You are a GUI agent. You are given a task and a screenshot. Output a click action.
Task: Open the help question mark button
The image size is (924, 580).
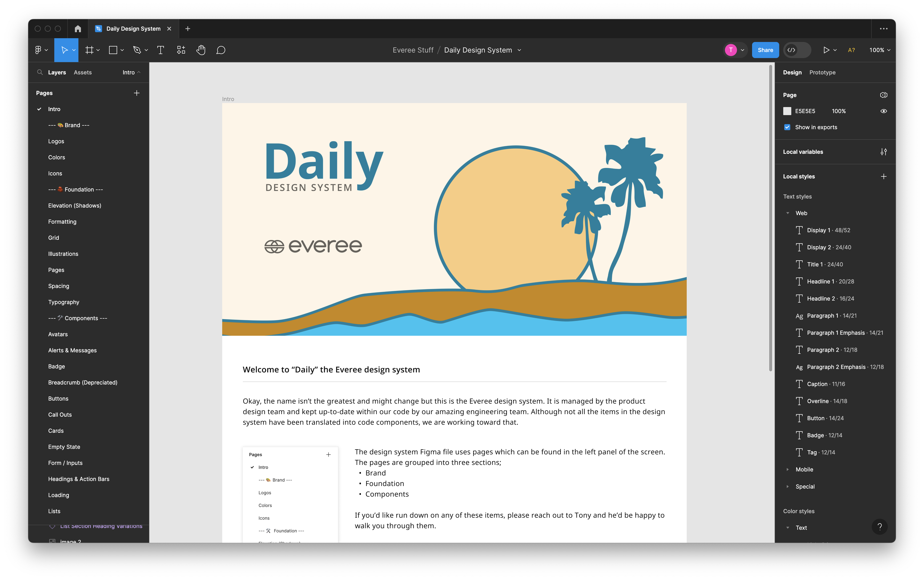coord(880,527)
